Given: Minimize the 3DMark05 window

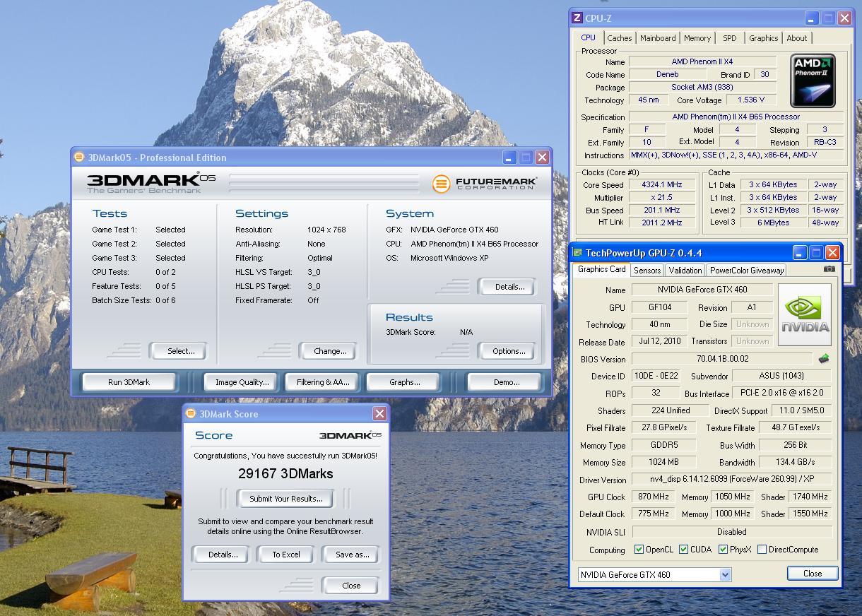Looking at the screenshot, I should 509,157.
